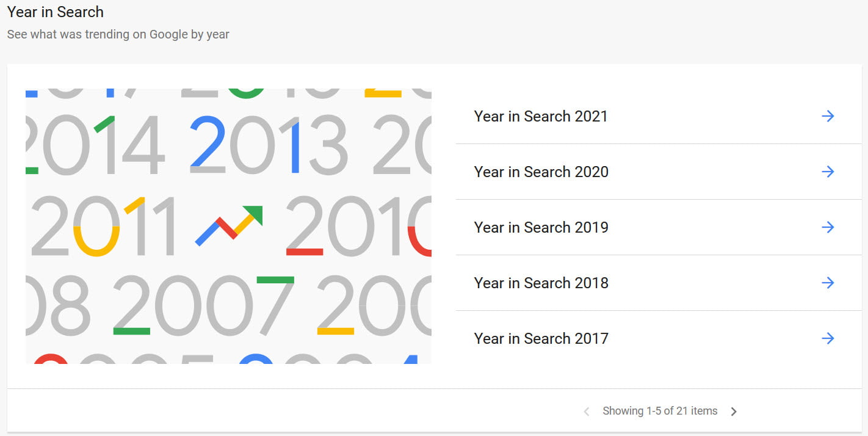Click the "See what was trending" subtitle

(x=118, y=34)
